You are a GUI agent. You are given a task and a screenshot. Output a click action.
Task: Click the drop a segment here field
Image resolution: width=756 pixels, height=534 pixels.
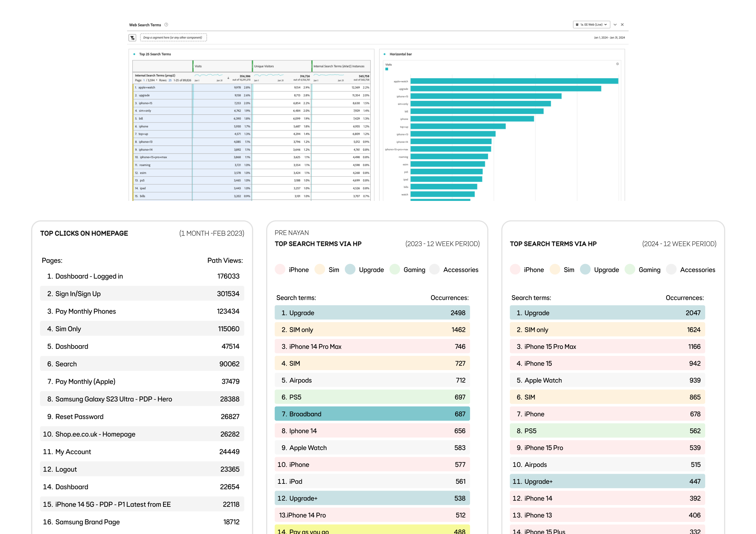click(173, 38)
